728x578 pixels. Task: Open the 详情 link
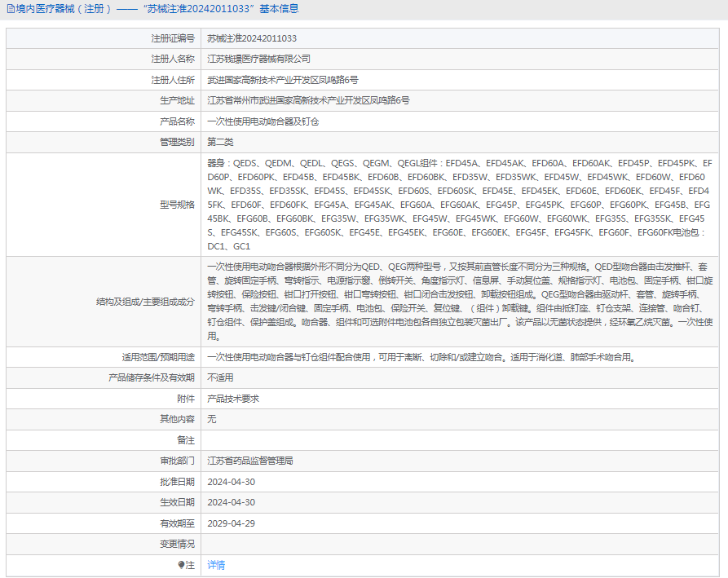pyautogui.click(x=216, y=565)
